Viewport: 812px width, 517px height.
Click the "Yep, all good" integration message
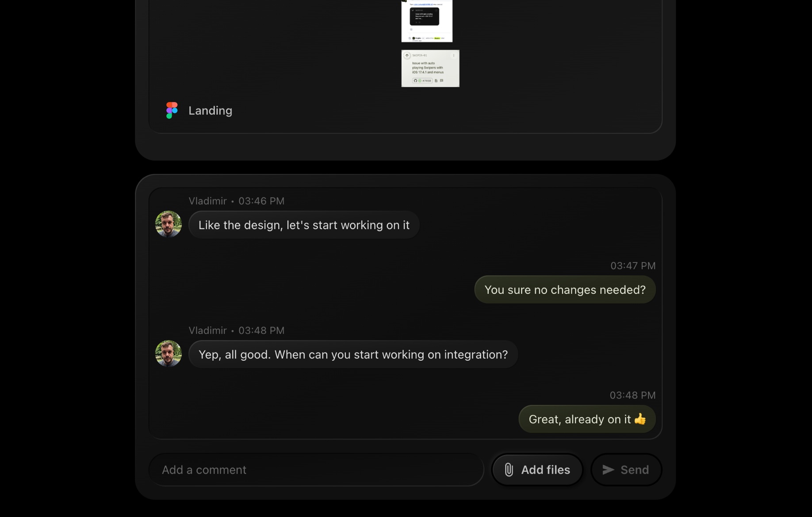coord(353,355)
